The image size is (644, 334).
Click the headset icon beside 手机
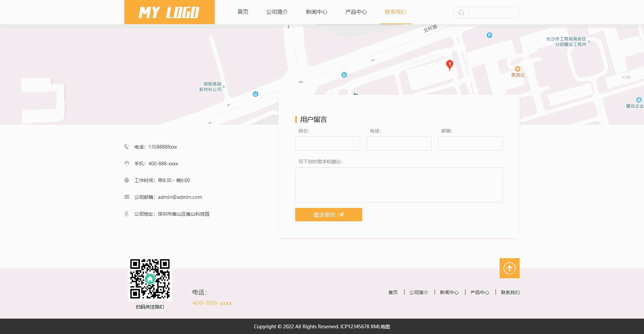(x=127, y=163)
